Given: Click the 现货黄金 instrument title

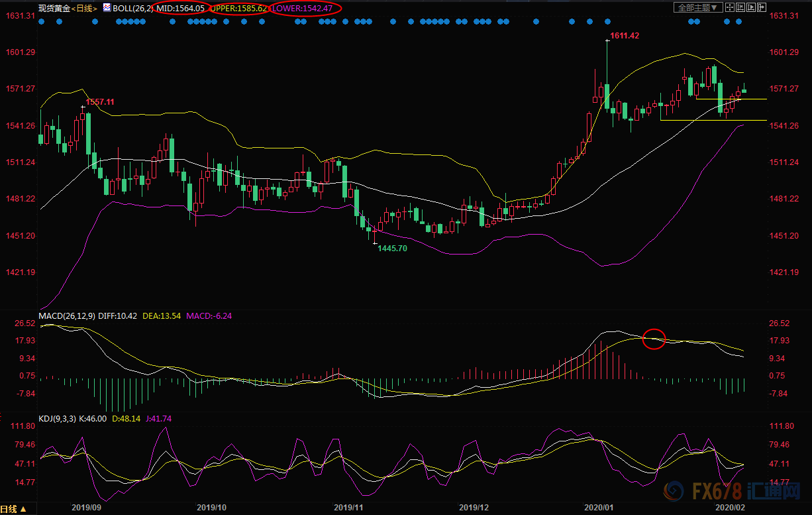Looking at the screenshot, I should coord(54,9).
